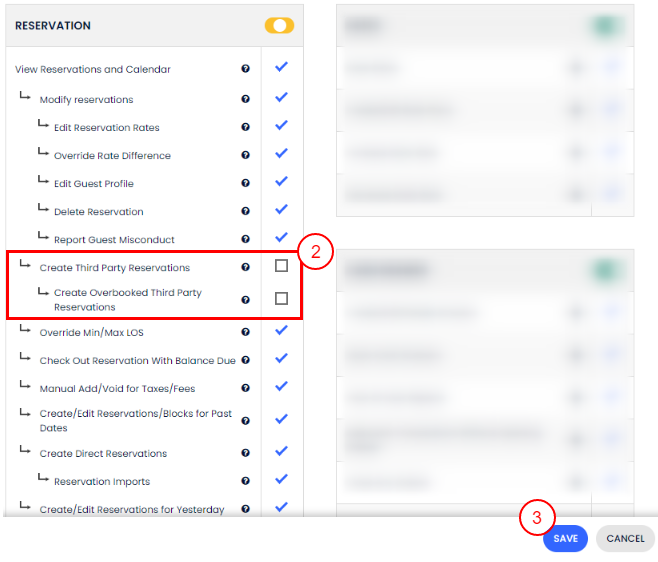Select the Reservation Imports label

[x=102, y=482]
